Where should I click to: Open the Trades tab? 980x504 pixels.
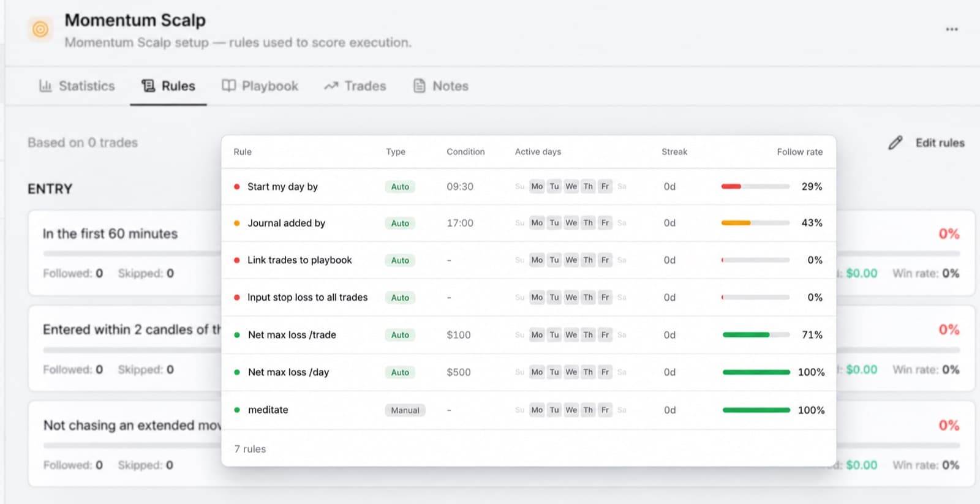point(355,86)
